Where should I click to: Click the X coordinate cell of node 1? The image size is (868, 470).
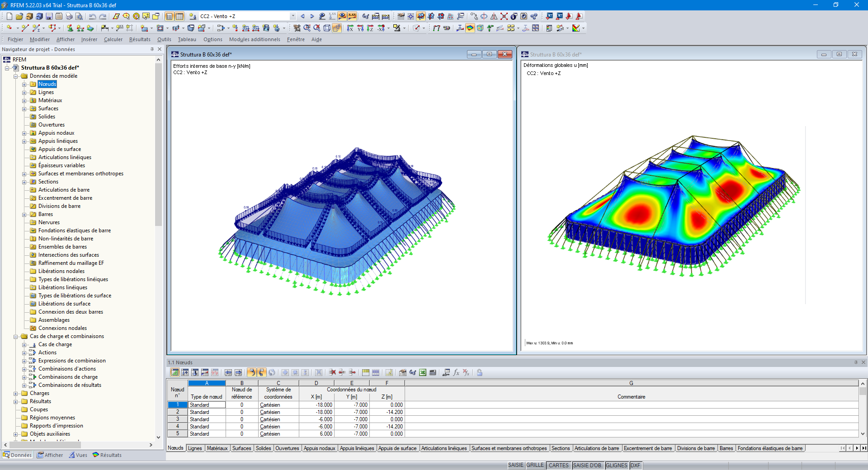pyautogui.click(x=316, y=405)
